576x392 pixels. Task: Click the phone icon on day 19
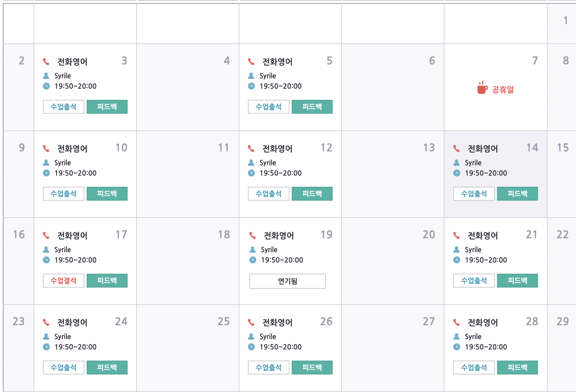pos(253,235)
